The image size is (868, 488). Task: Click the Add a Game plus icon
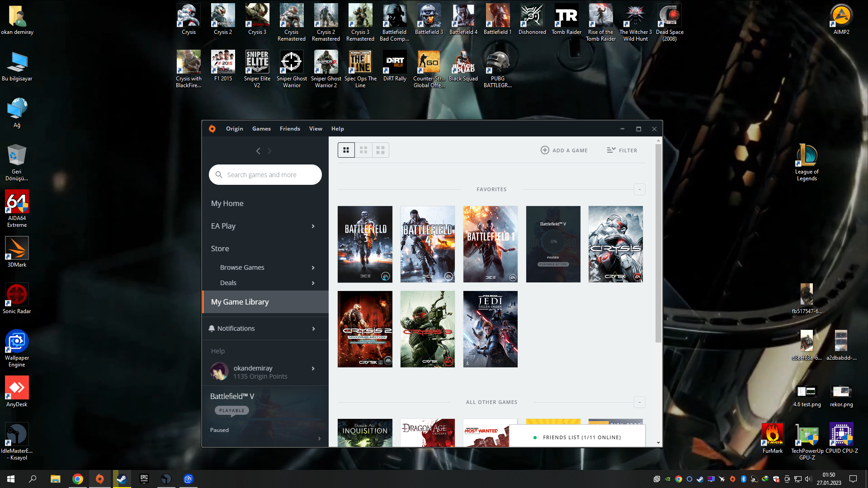(545, 150)
